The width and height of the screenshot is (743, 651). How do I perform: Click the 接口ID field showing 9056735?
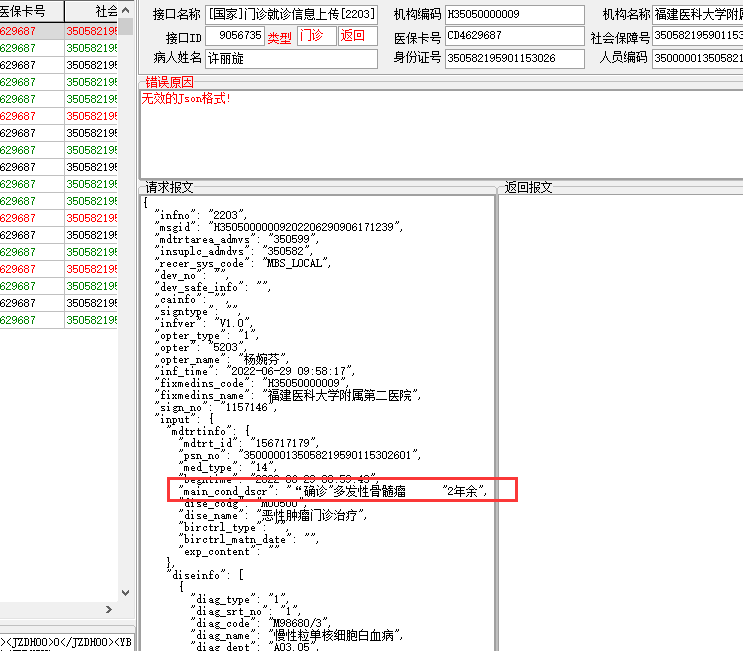click(235, 36)
